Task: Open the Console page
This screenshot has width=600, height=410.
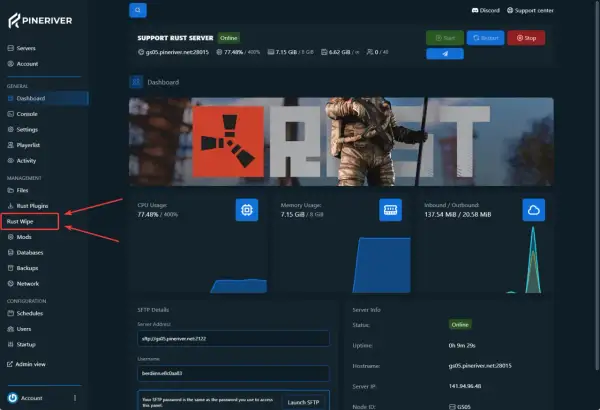Action: pos(23,114)
